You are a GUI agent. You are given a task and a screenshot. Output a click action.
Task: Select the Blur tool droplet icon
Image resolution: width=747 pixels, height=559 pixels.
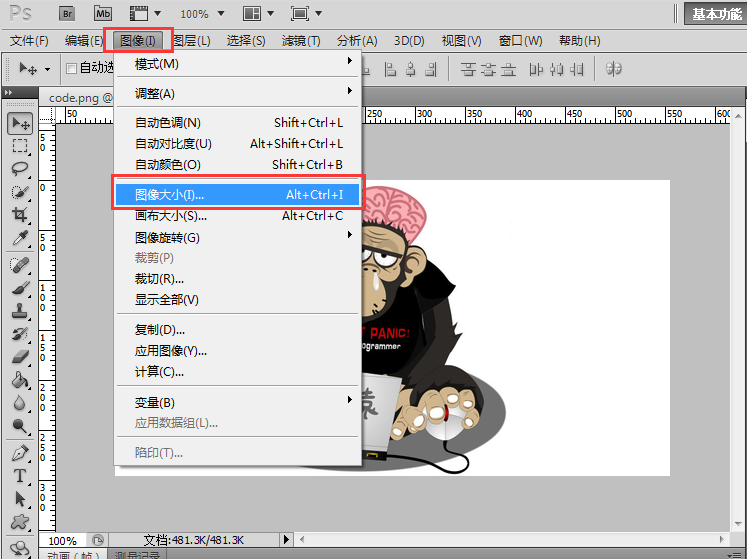coord(20,403)
